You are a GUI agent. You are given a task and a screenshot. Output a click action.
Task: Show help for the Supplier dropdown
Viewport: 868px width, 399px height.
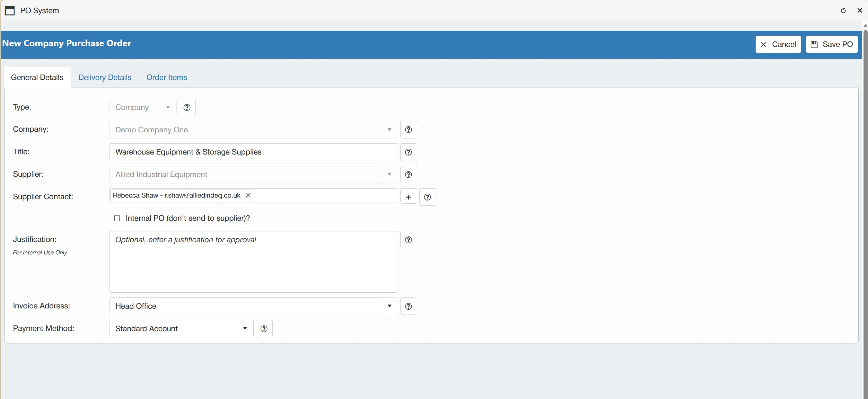pyautogui.click(x=408, y=174)
